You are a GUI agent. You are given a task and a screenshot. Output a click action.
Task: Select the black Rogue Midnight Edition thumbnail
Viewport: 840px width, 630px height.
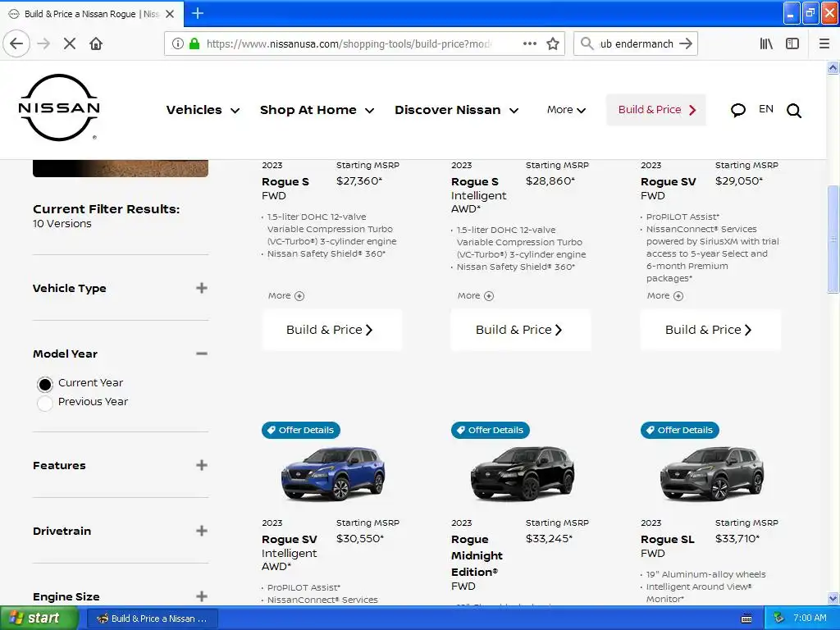point(523,474)
